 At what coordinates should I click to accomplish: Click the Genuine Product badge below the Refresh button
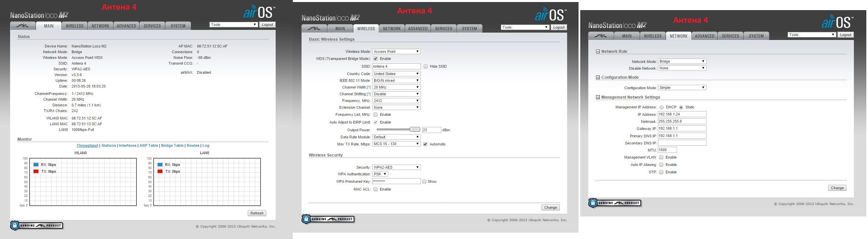click(37, 225)
